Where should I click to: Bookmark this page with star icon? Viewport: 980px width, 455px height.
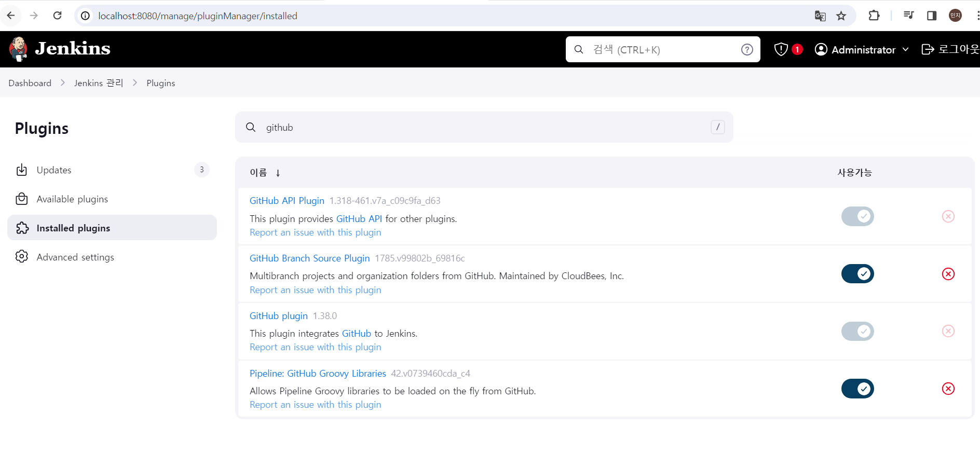tap(841, 16)
